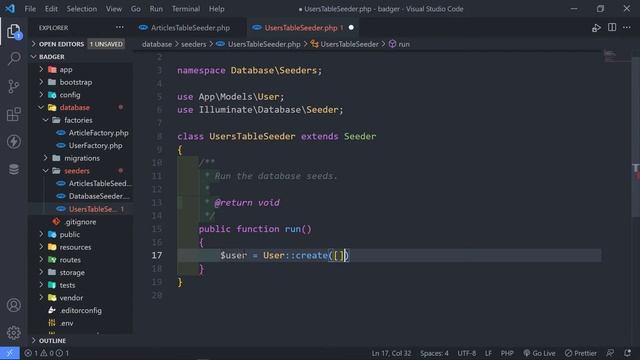This screenshot has width=640, height=360.
Task: Change encoding via UTF-8 status entry
Action: pyautogui.click(x=467, y=353)
